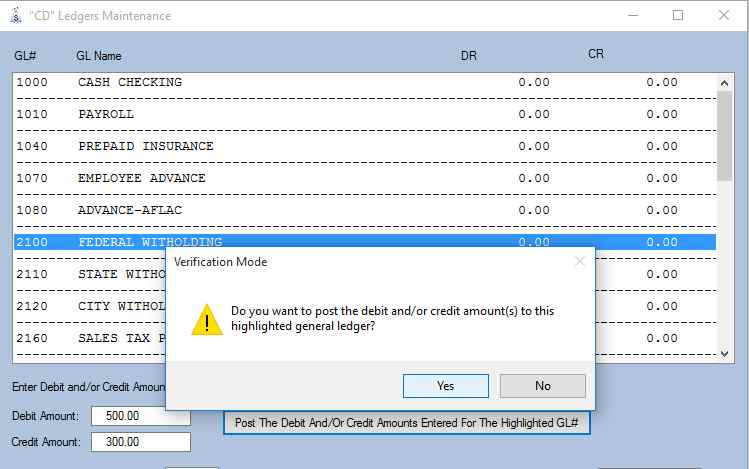Minimize the Ledgers Maintenance window
Viewport: 749px width, 469px height.
pos(633,15)
